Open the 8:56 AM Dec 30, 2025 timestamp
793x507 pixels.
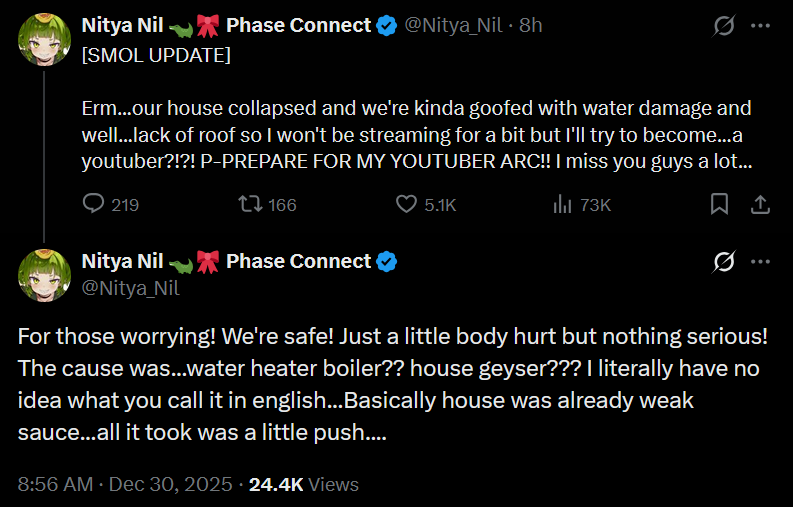(x=125, y=484)
